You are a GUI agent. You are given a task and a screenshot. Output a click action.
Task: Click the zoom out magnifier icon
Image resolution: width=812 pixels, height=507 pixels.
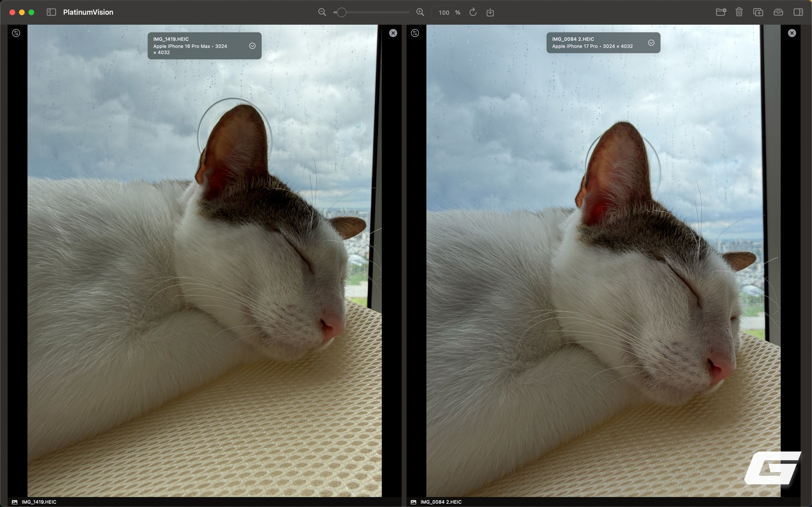322,12
